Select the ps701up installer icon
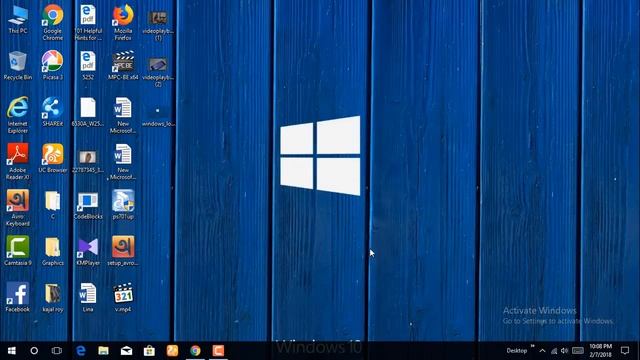 click(123, 205)
